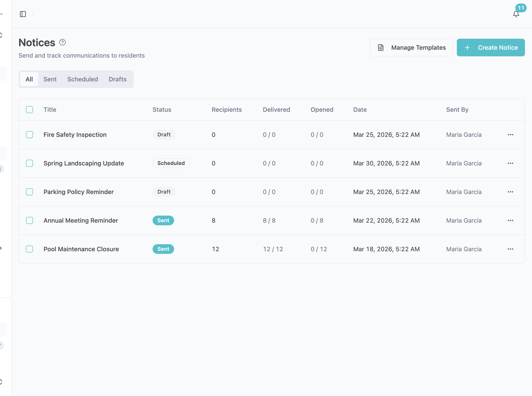
Task: Click the help icon beside Notices
Action: (62, 42)
